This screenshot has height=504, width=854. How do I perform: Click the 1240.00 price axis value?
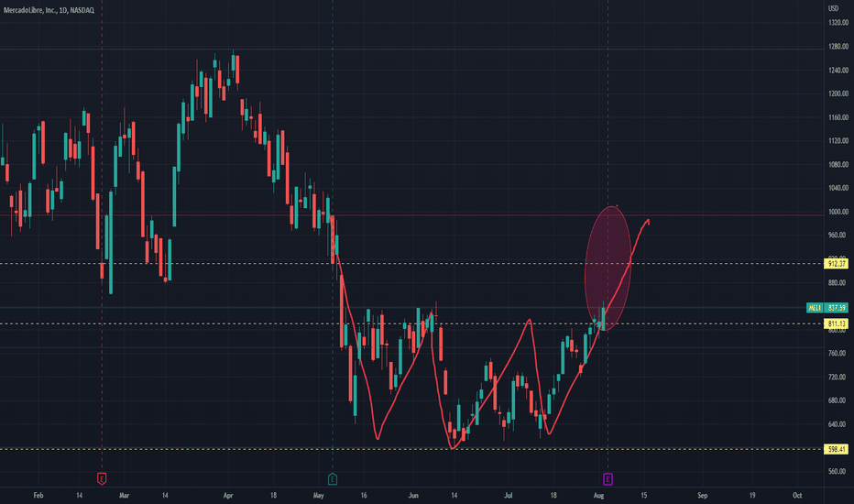[838, 71]
